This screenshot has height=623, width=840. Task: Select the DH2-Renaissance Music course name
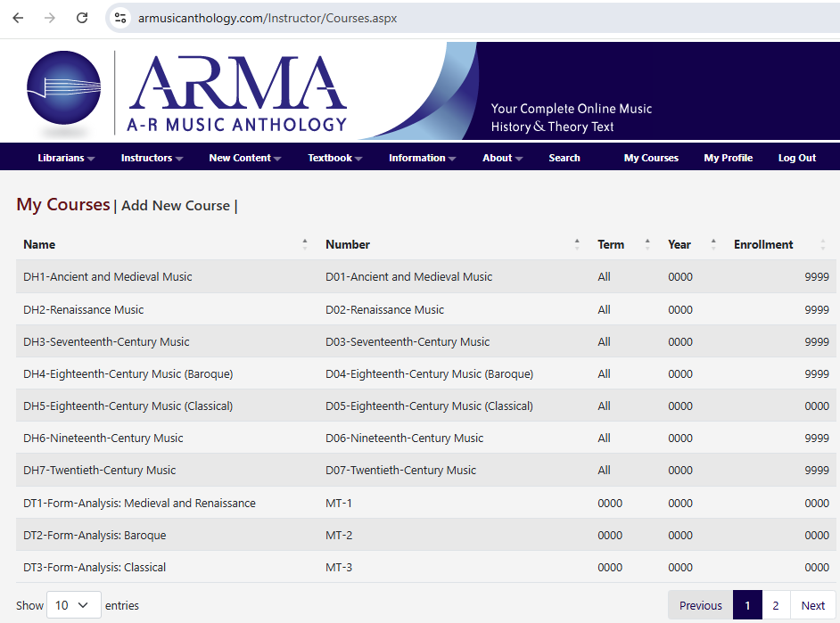click(x=84, y=310)
